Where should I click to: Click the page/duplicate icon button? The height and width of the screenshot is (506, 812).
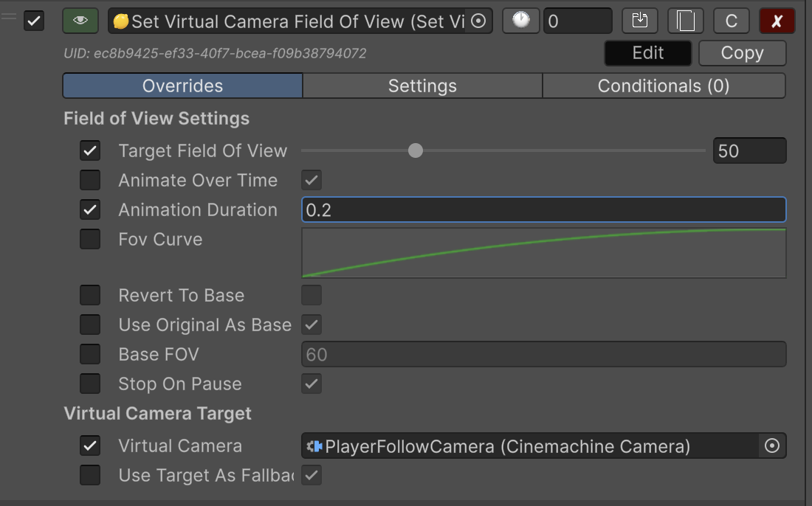coord(686,21)
